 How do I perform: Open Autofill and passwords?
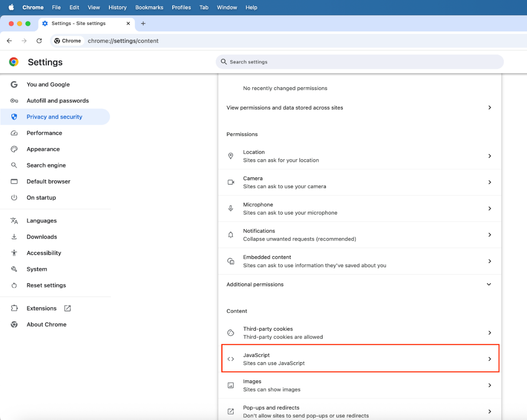point(55,101)
